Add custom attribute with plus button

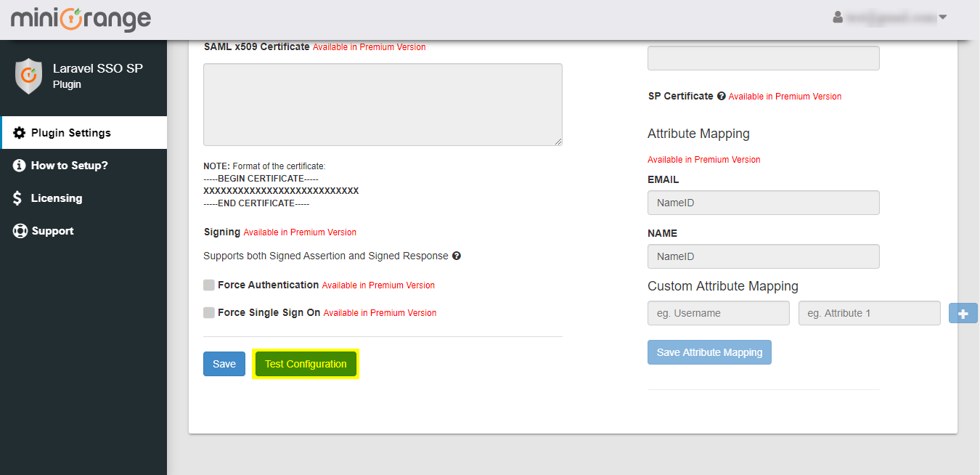(963, 314)
